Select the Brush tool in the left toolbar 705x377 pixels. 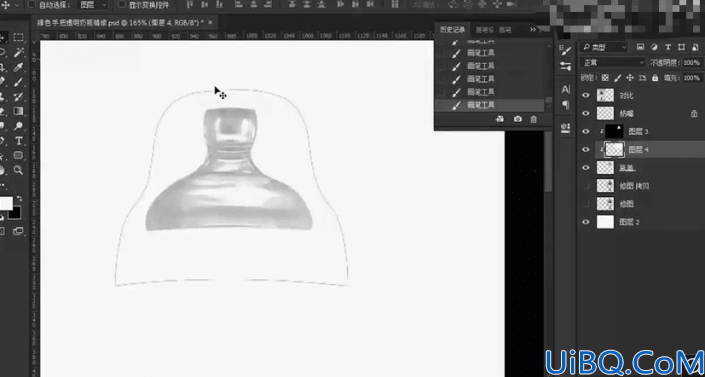[x=18, y=82]
